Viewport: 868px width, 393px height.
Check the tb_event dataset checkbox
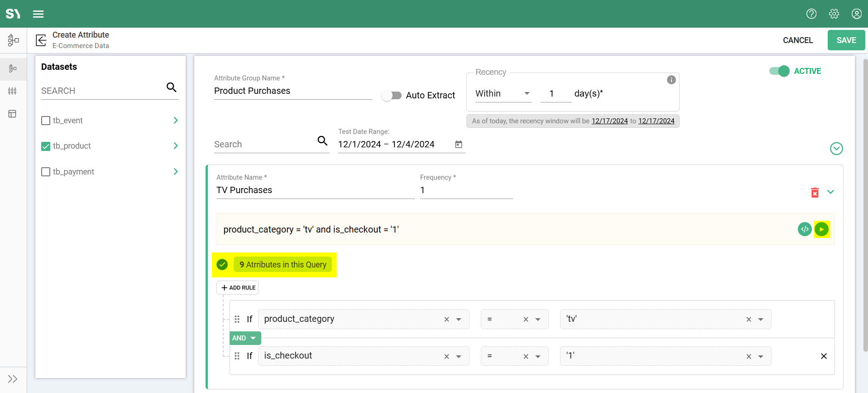(46, 121)
